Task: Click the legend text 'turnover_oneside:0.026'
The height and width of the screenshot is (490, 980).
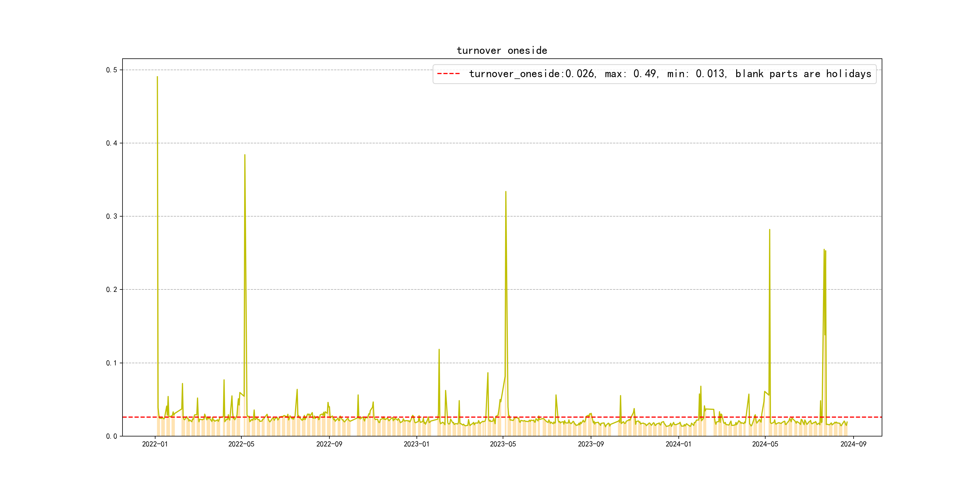Action: (531, 74)
